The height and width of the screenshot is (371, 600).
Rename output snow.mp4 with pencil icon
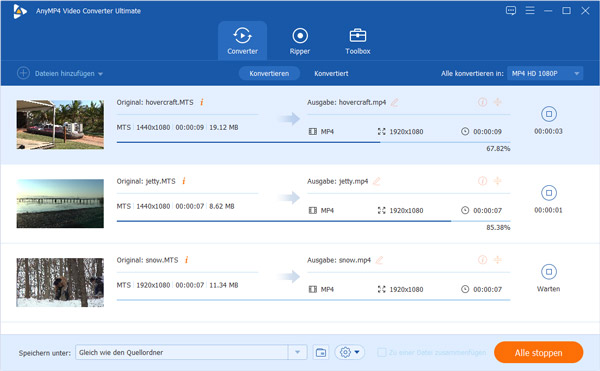(x=379, y=260)
